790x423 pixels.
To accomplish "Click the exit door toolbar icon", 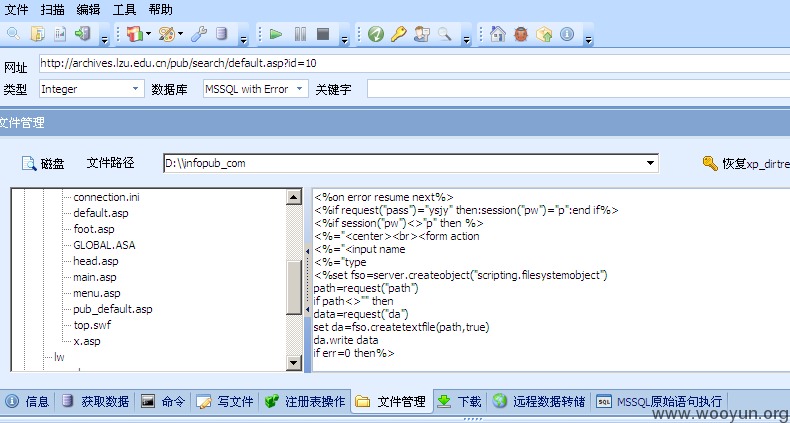I will pos(82,34).
